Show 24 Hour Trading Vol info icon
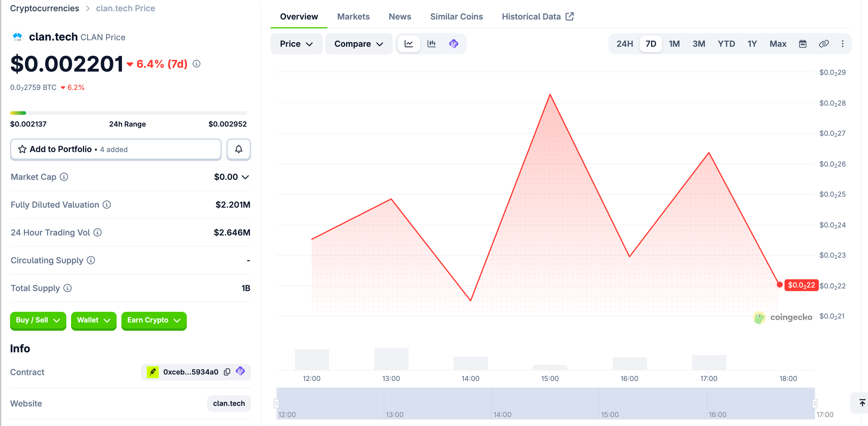Viewport: 868px width, 426px height. tap(98, 232)
